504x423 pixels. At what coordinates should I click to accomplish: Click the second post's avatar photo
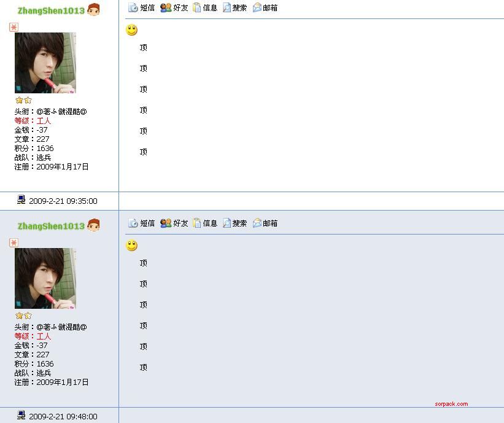coord(45,278)
